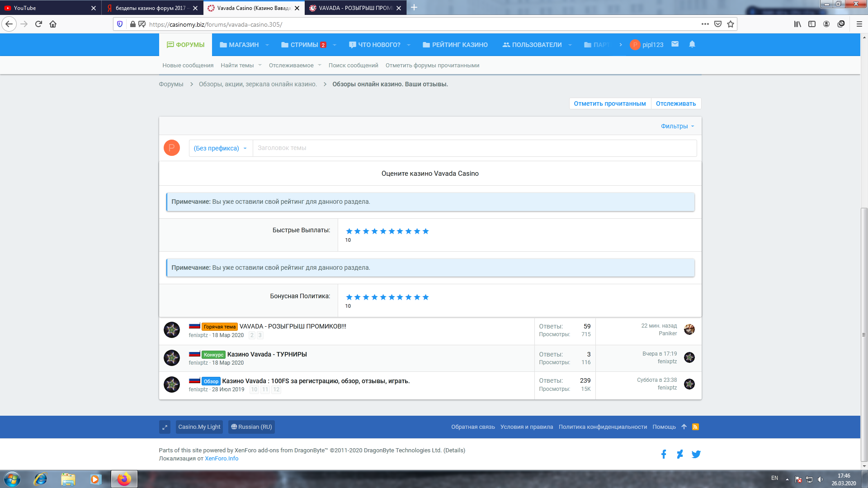Choose a thread prefix from (Без префикса)
Screen dimensions: 868x488
pyautogui.click(x=221, y=148)
